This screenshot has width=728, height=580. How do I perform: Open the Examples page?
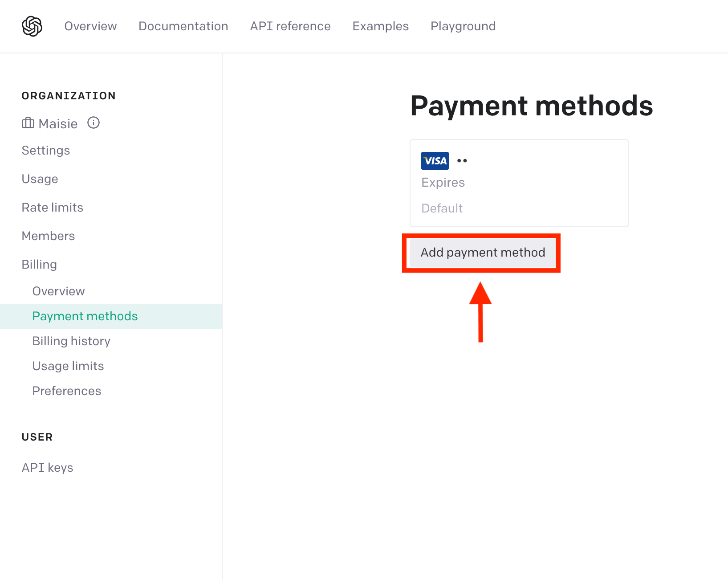tap(380, 26)
